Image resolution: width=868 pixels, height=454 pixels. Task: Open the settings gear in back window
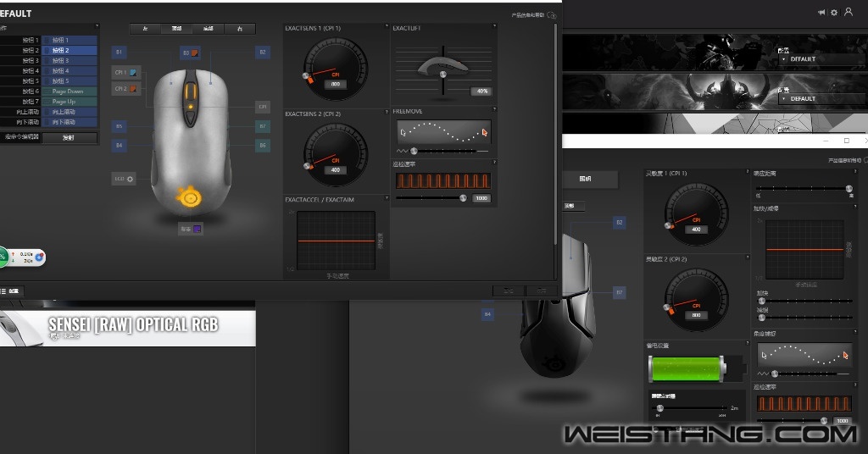click(x=834, y=12)
